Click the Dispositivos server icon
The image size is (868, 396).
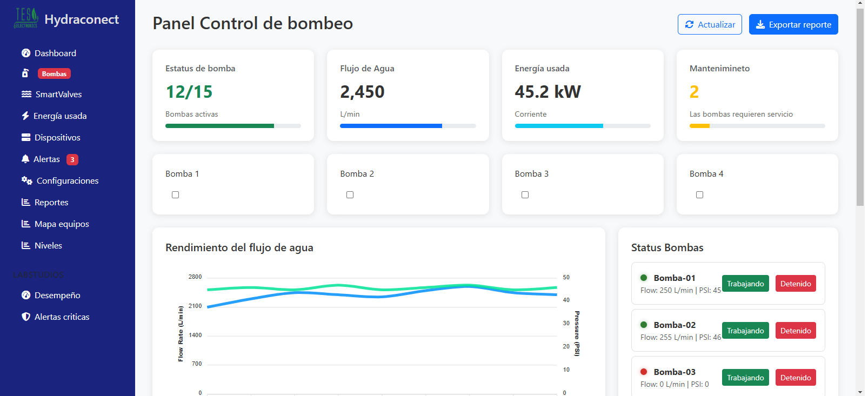pyautogui.click(x=26, y=137)
